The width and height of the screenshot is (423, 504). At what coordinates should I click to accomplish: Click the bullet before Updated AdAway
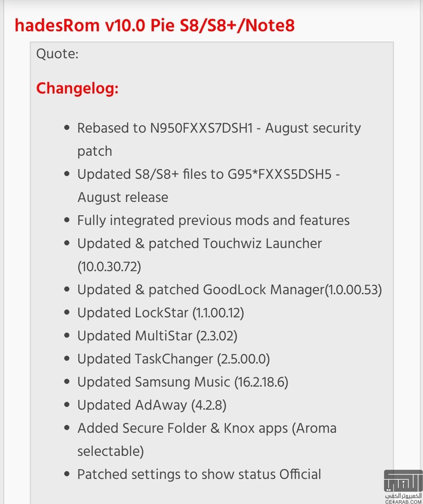point(67,405)
